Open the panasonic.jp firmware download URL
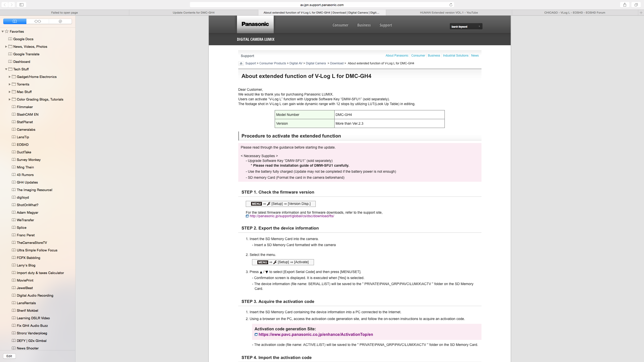The height and width of the screenshot is (362, 644). (x=292, y=216)
